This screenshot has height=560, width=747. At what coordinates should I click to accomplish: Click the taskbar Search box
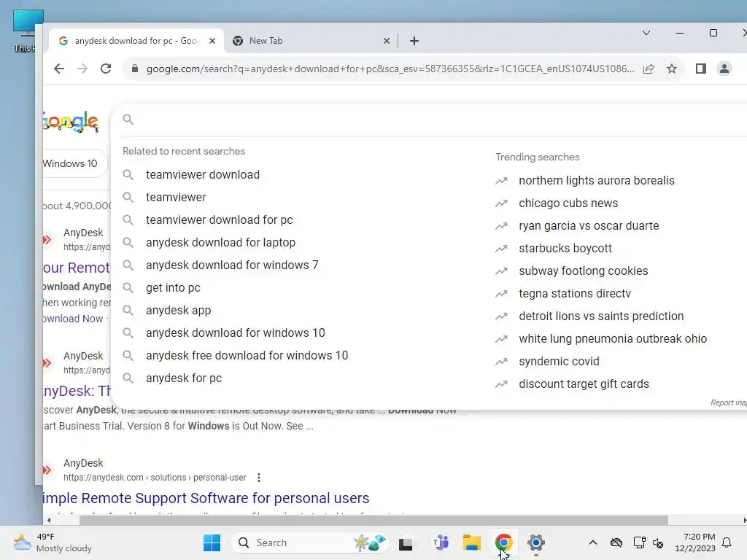coord(309,542)
